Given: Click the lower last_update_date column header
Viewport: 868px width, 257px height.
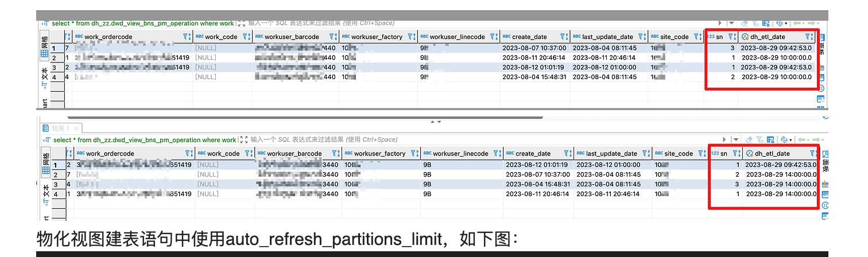Looking at the screenshot, I should (610, 154).
